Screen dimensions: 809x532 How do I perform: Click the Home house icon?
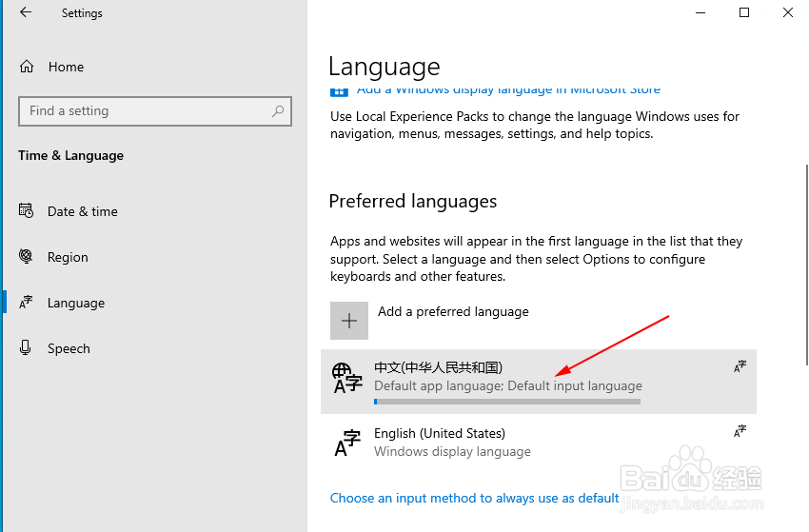tap(27, 67)
